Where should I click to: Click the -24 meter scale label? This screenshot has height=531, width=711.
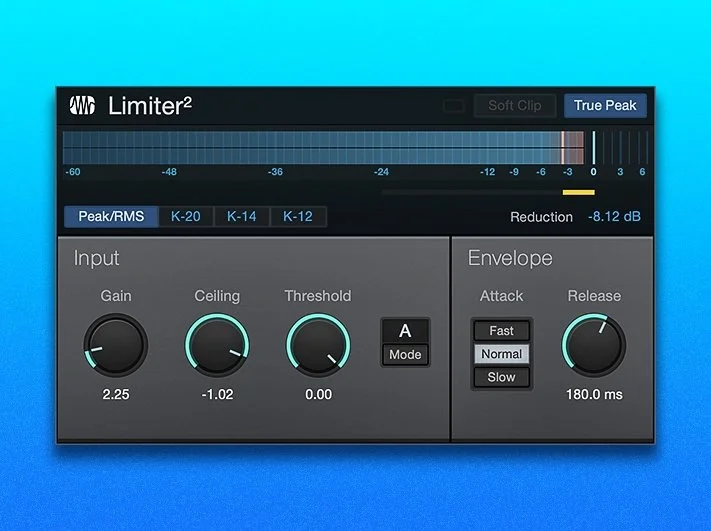click(x=381, y=172)
